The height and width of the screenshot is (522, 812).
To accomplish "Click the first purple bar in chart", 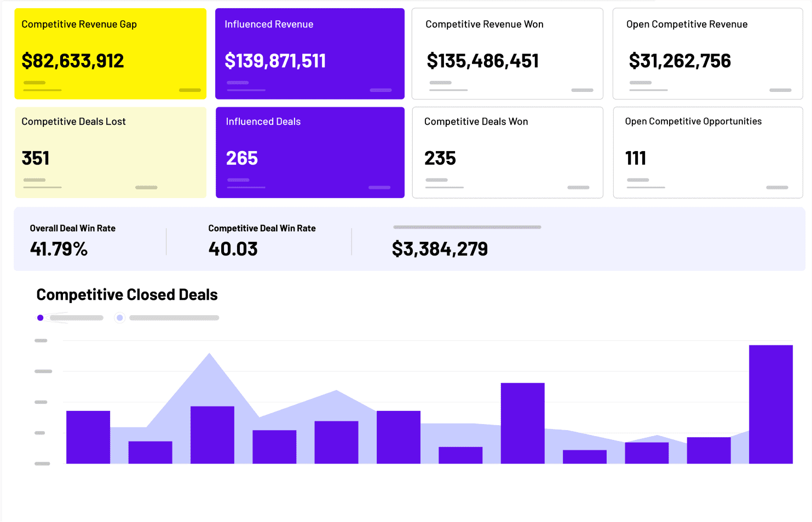I will [x=88, y=437].
